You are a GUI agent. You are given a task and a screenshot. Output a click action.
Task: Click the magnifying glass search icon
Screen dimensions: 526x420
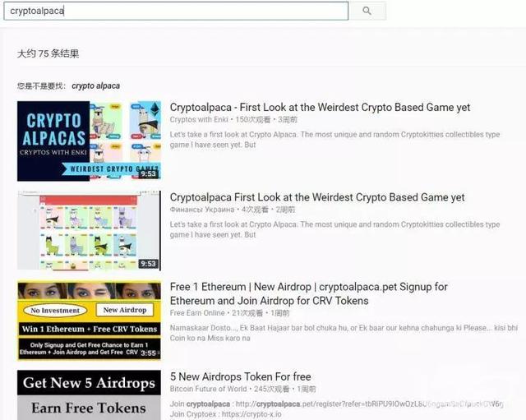[367, 11]
